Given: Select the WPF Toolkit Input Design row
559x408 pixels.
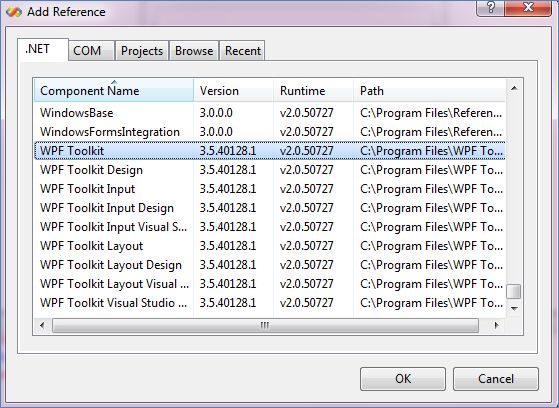Looking at the screenshot, I should [x=270, y=208].
